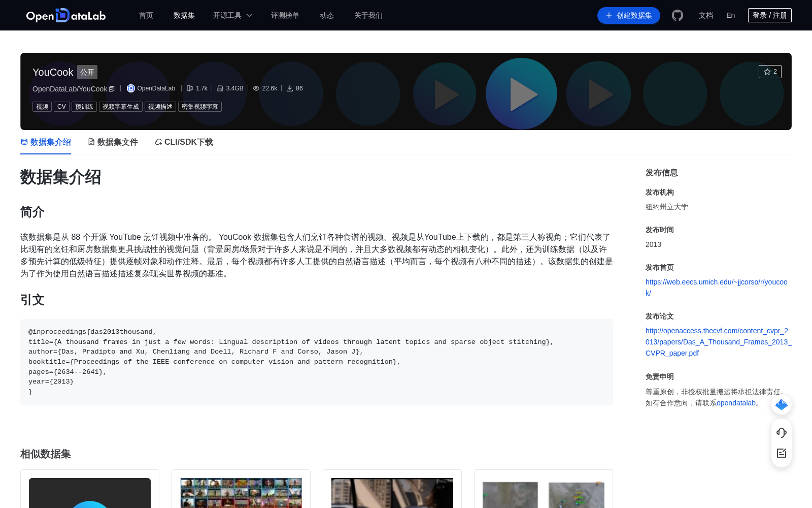Open 关于我们 navigation item

pyautogui.click(x=368, y=15)
